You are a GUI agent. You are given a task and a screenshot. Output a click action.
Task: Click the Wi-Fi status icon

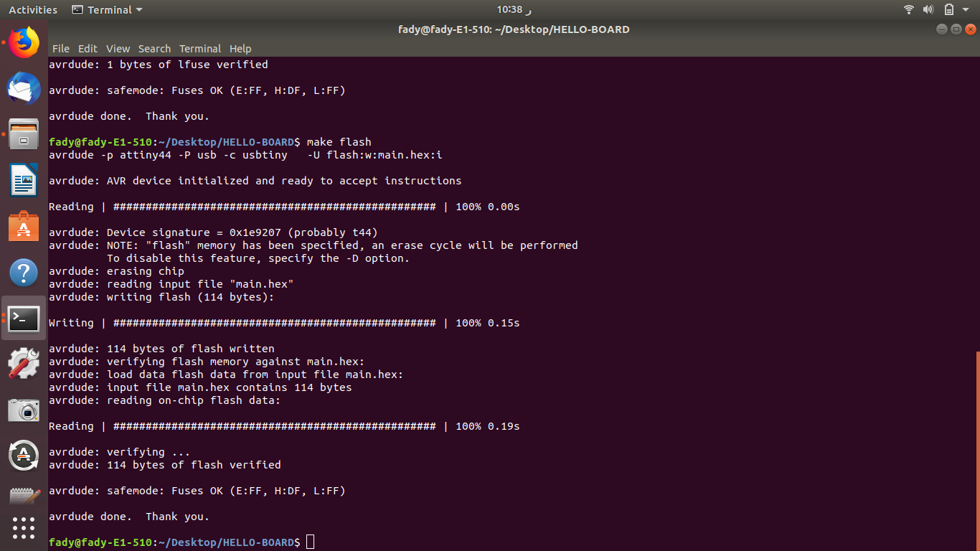point(909,9)
